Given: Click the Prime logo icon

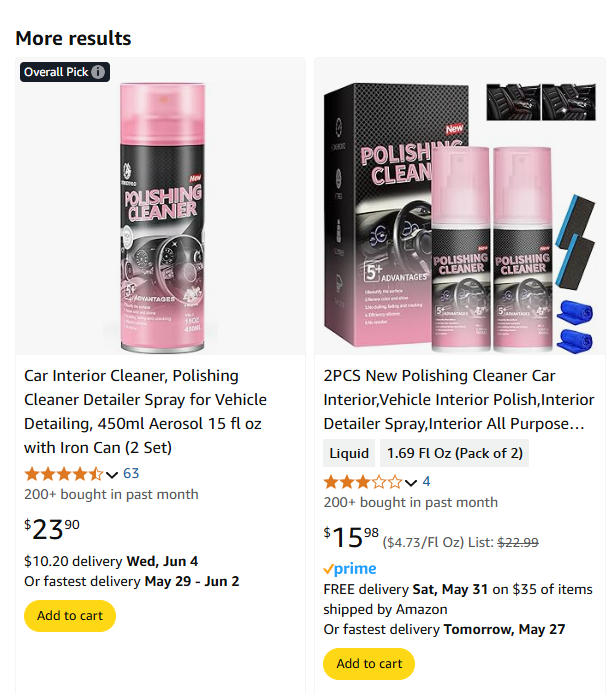Looking at the screenshot, I should point(349,569).
